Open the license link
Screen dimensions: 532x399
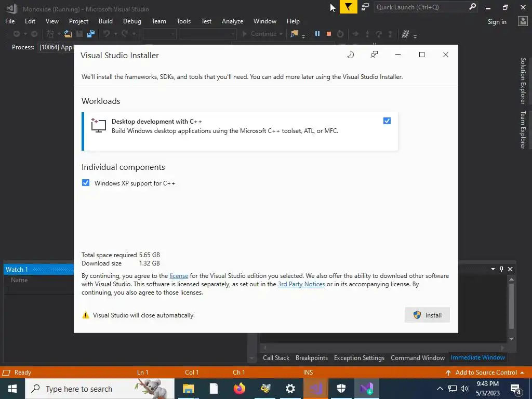pos(179,276)
